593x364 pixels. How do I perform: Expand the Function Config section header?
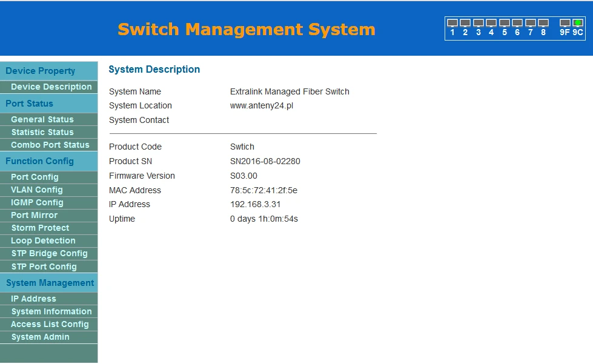pos(39,161)
